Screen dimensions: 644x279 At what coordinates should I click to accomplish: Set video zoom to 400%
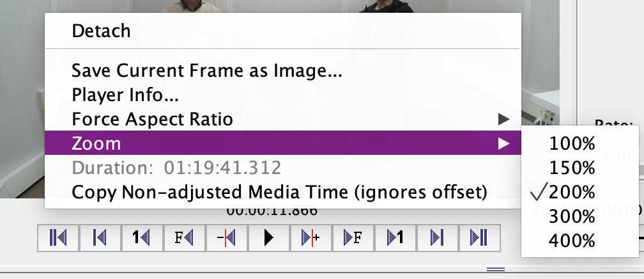pos(572,241)
